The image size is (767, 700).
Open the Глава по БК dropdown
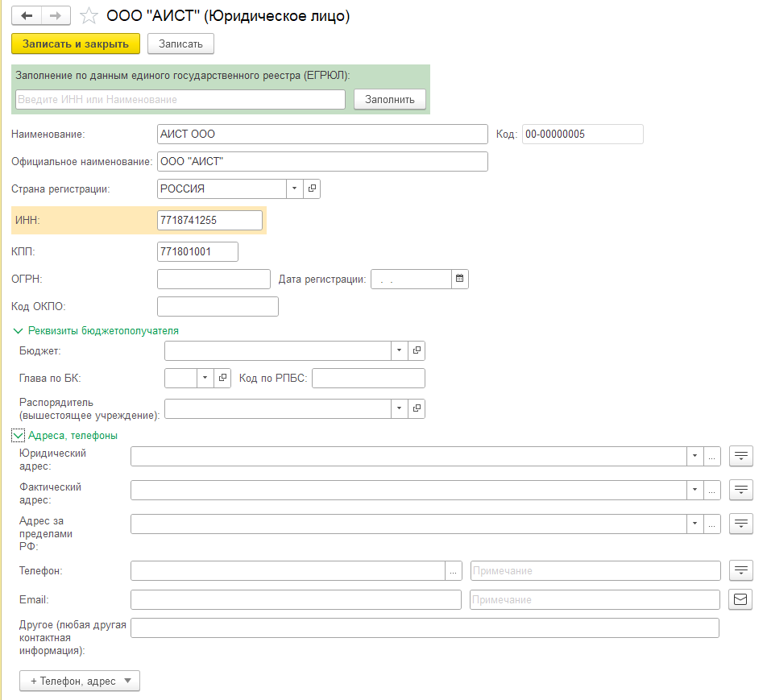click(x=205, y=378)
